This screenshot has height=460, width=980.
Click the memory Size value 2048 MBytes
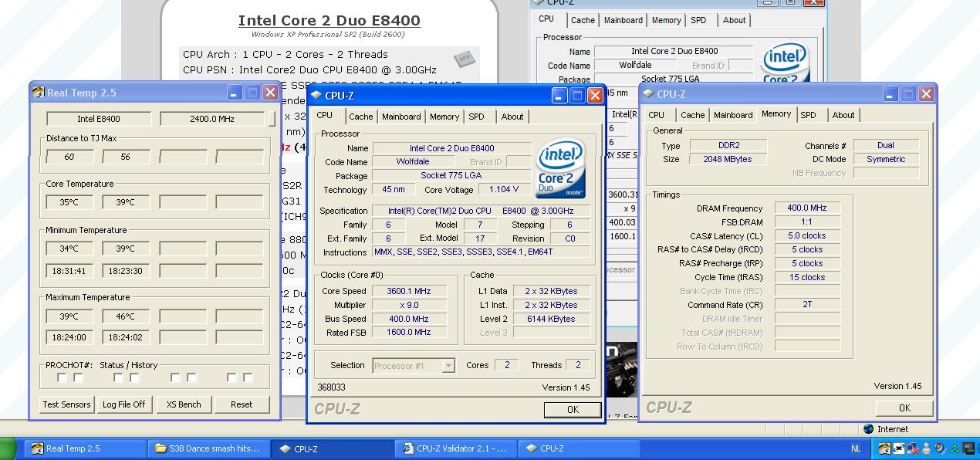[x=727, y=159]
